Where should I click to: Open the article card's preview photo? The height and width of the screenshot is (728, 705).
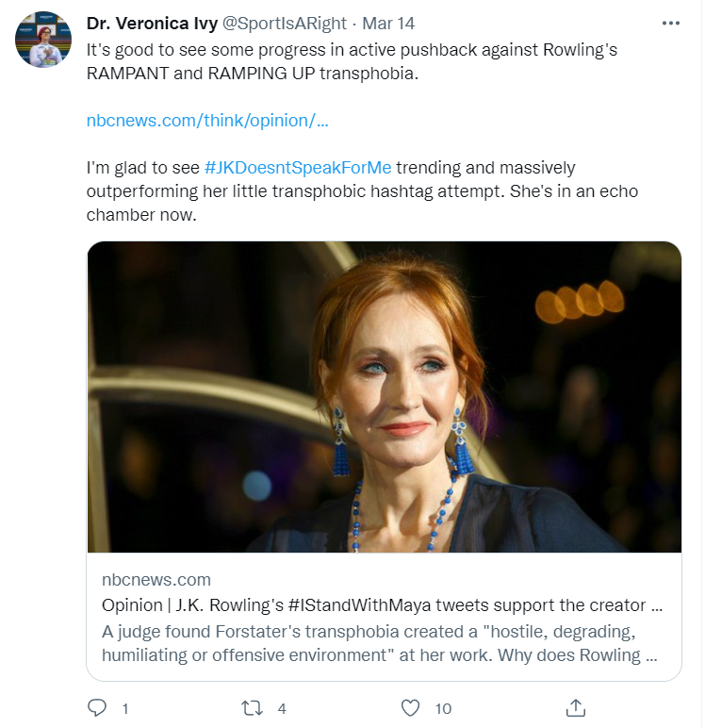(x=385, y=397)
